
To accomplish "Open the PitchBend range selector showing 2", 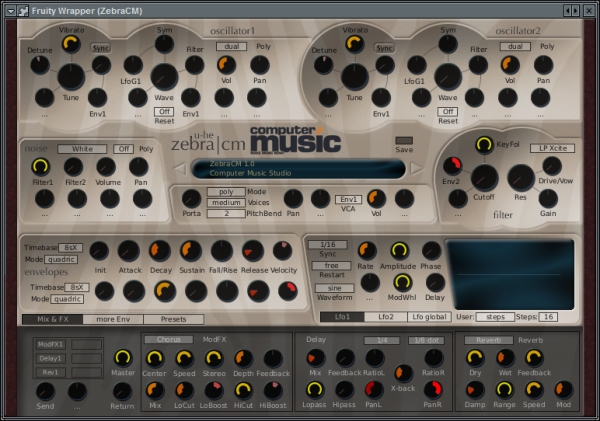I will point(226,214).
